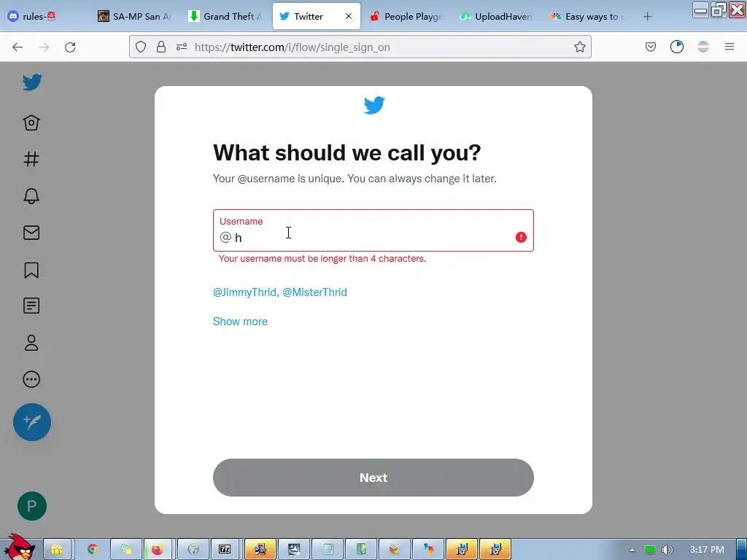Click Show more username suggestions
This screenshot has height=560, width=747.
coord(240,322)
